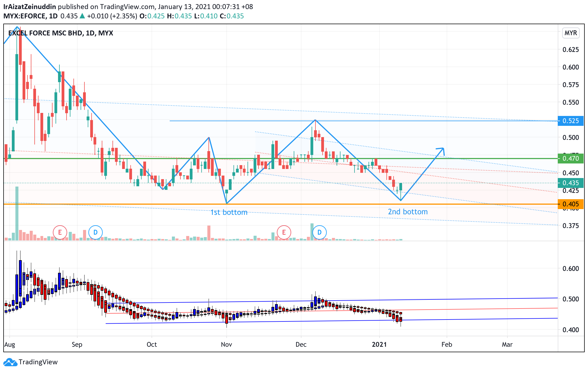
Task: Click the author name IrAizatZeinuddin
Action: click(30, 7)
